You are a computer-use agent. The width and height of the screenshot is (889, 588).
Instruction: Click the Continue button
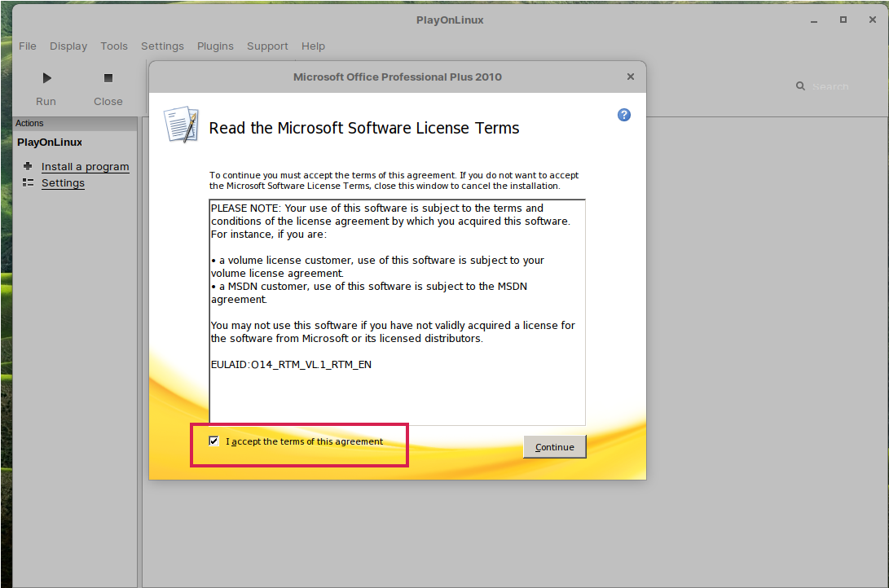[x=554, y=447]
